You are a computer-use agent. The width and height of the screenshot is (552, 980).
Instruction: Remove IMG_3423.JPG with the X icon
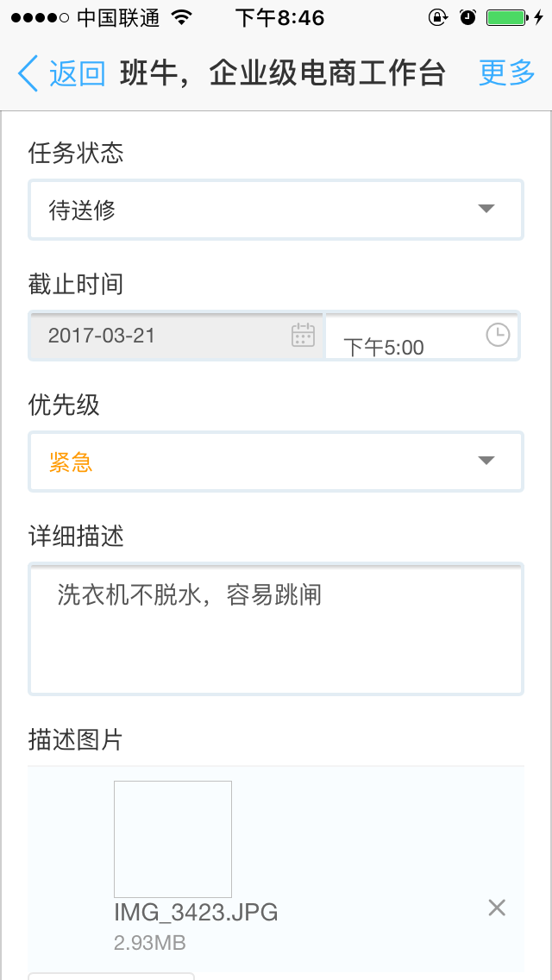click(497, 908)
